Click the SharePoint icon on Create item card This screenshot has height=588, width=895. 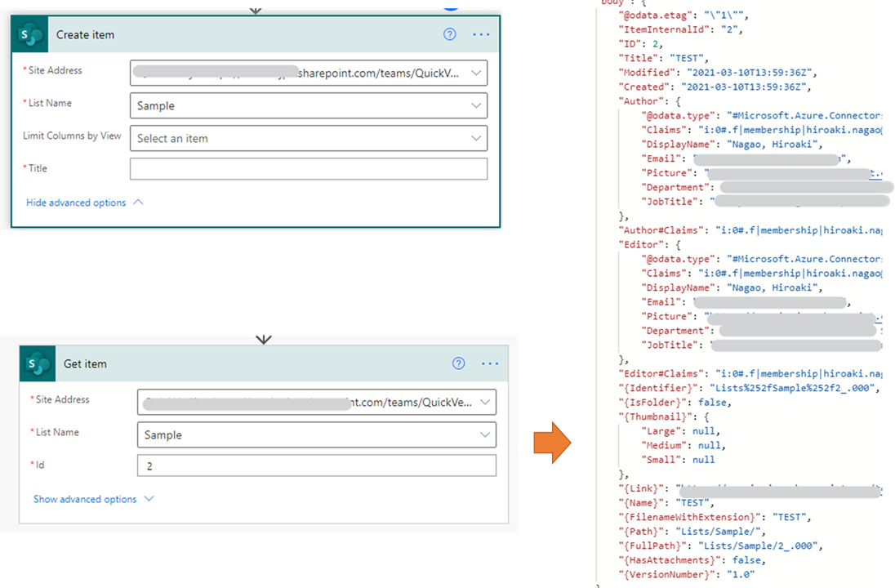pos(29,35)
